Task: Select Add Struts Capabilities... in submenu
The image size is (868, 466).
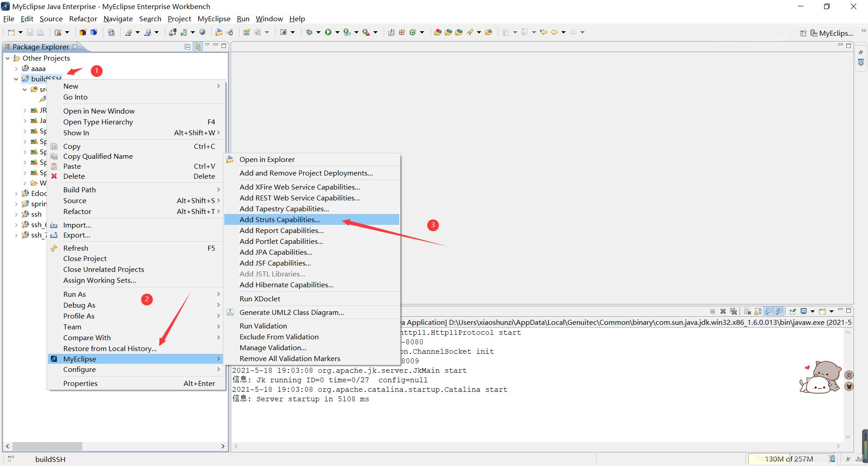Action: click(311, 219)
